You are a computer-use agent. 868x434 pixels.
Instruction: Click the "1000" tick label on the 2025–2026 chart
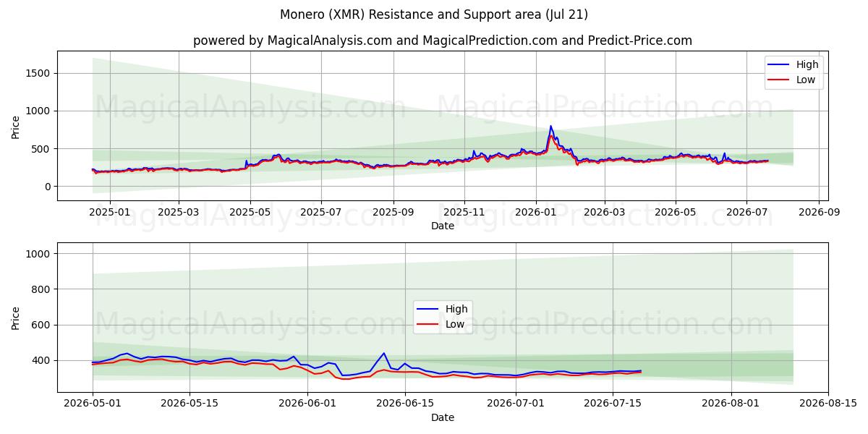pos(38,111)
